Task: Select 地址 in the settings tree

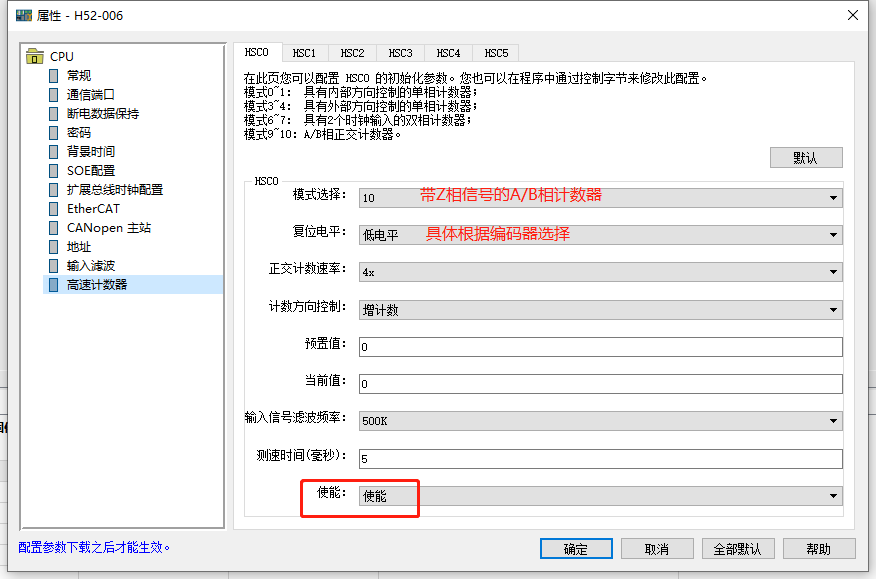Action: click(x=79, y=246)
